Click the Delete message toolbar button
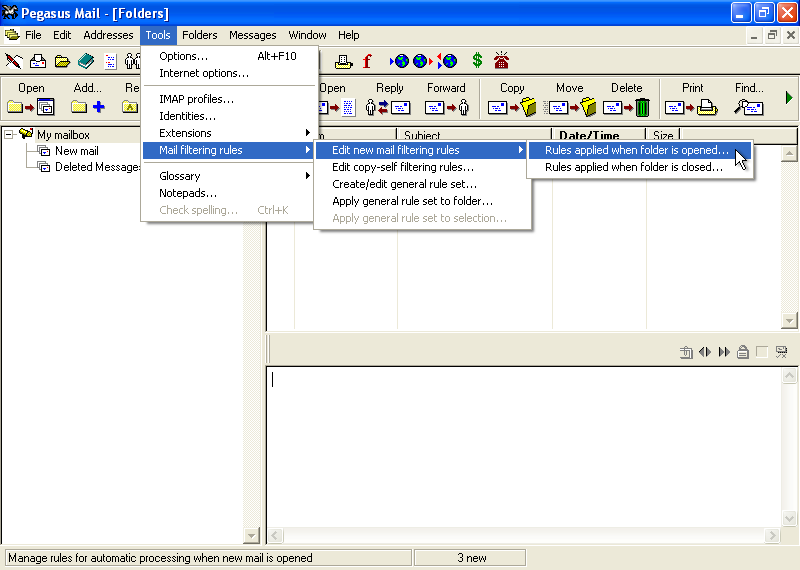The width and height of the screenshot is (800, 570). [x=626, y=98]
